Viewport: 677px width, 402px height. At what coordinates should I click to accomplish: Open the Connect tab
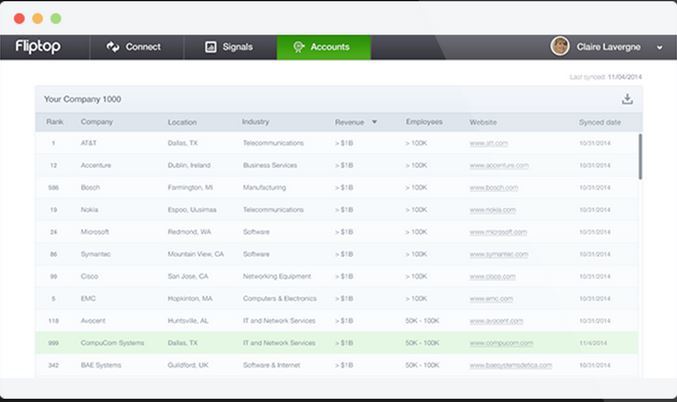(x=136, y=47)
